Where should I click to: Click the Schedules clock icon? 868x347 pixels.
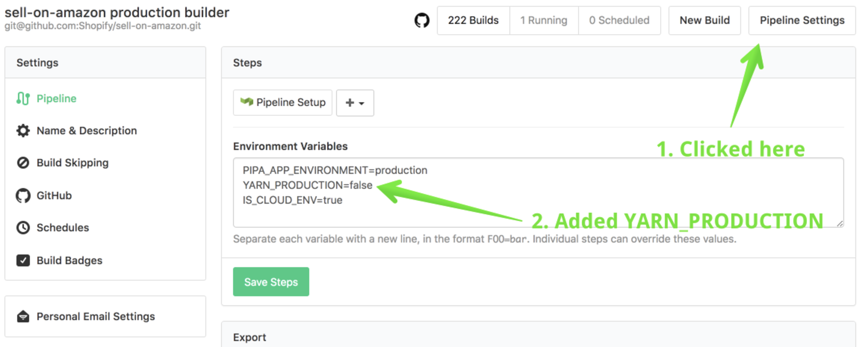[x=23, y=228]
